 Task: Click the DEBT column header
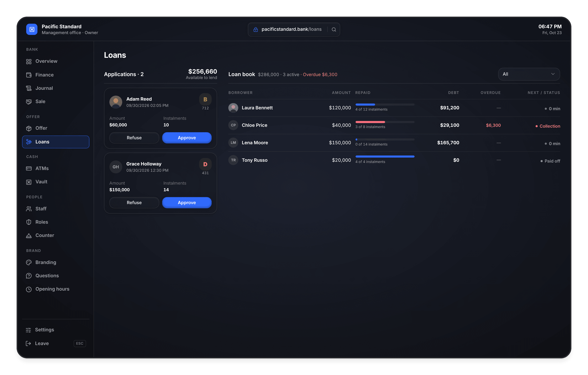[x=453, y=93]
